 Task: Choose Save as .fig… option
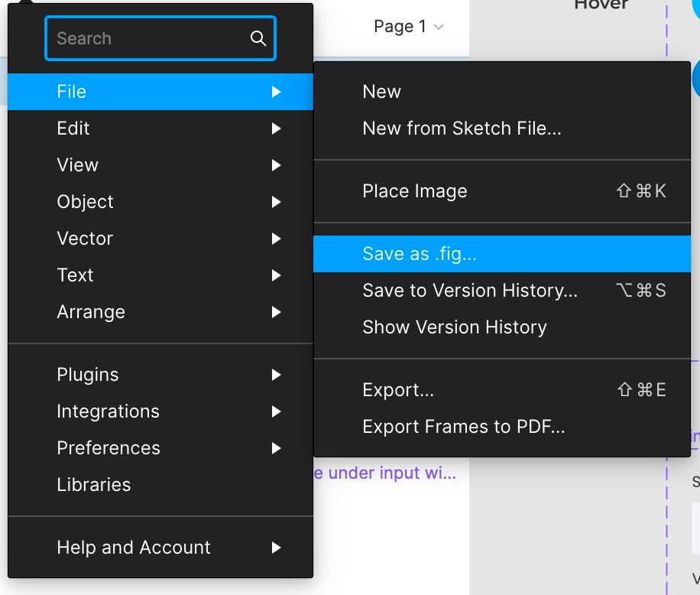pos(502,254)
